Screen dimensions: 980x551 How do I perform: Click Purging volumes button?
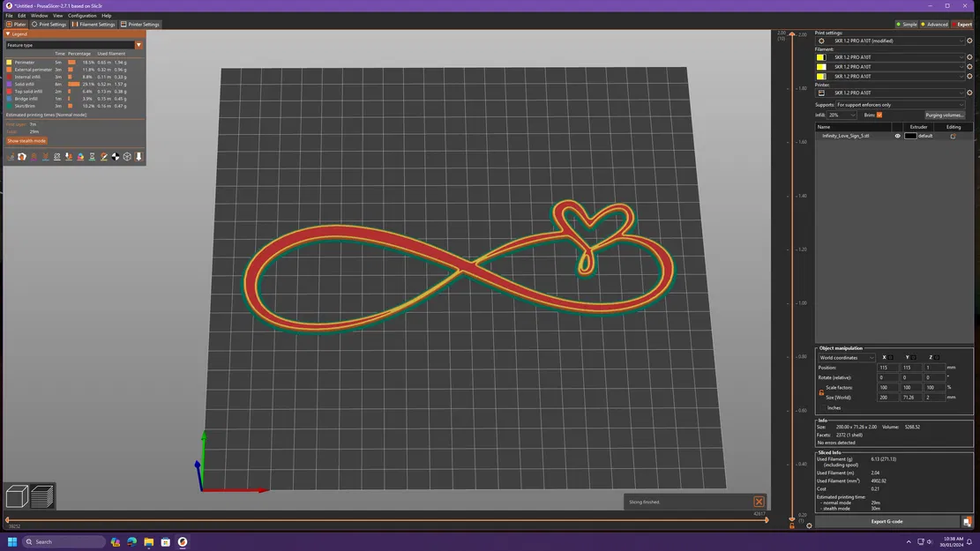[945, 115]
